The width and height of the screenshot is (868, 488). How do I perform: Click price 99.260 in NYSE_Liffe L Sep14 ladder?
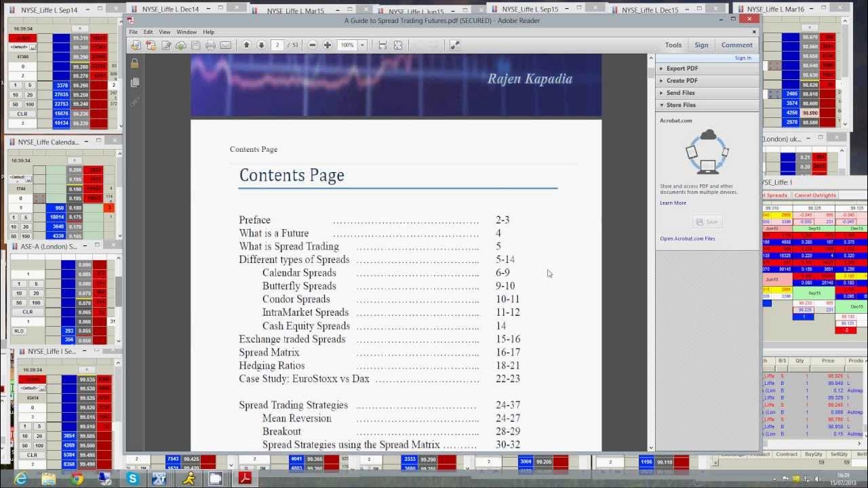pyautogui.click(x=80, y=85)
